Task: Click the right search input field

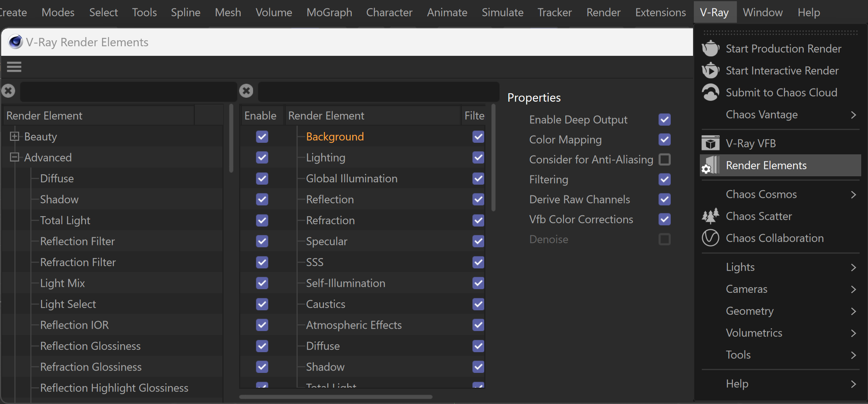Action: [379, 91]
